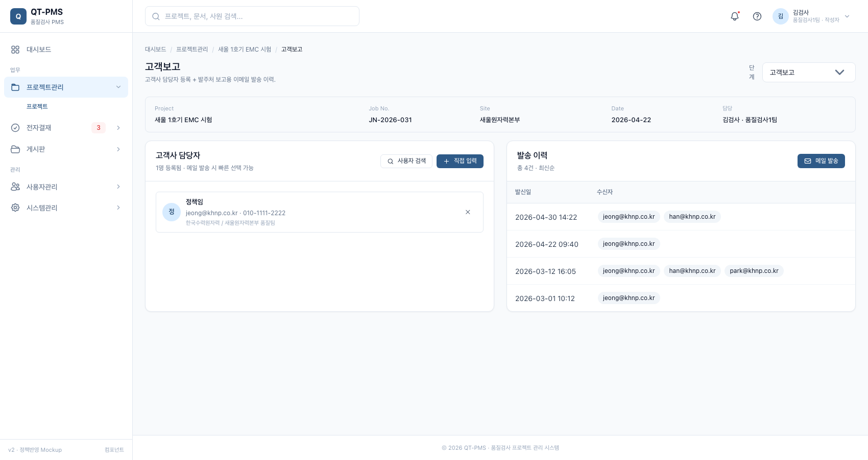868x460 pixels.
Task: Open 사용자관리 in the sidebar
Action: point(66,187)
